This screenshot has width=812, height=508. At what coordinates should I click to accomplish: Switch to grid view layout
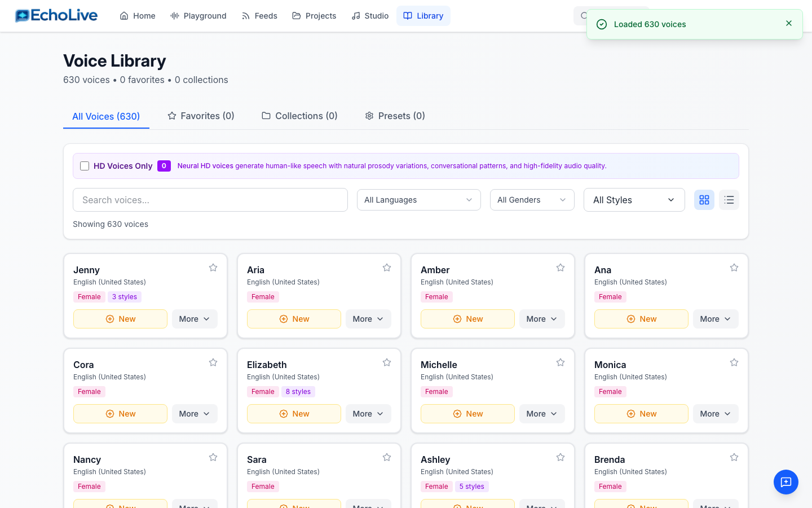[x=704, y=199]
